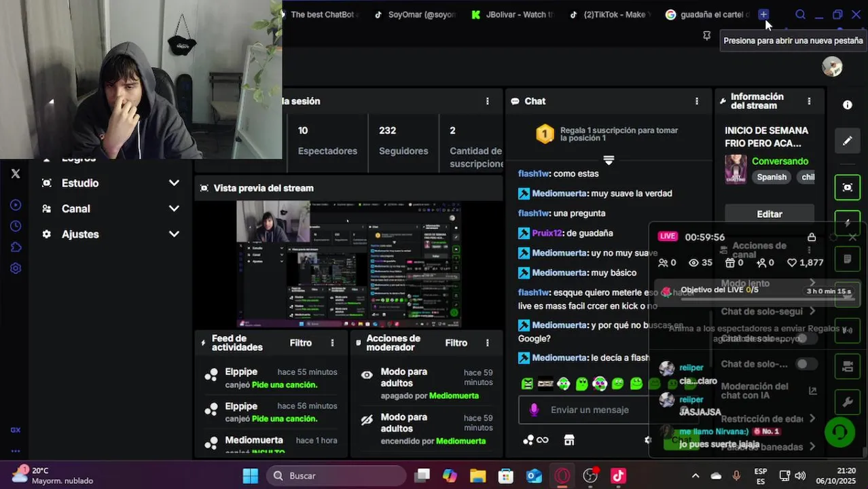The width and height of the screenshot is (868, 489).
Task: Open chat settings gear icon
Action: (x=648, y=440)
